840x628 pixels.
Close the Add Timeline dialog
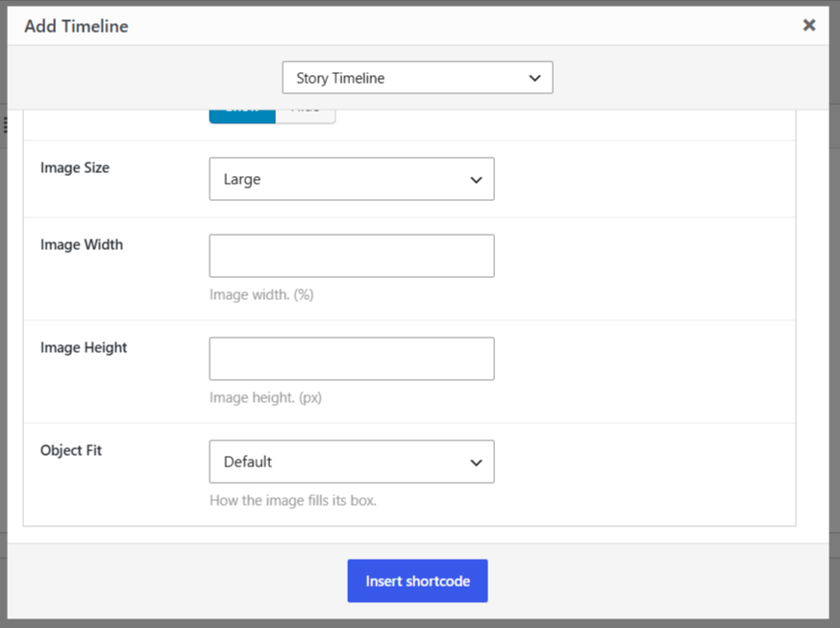coord(809,25)
